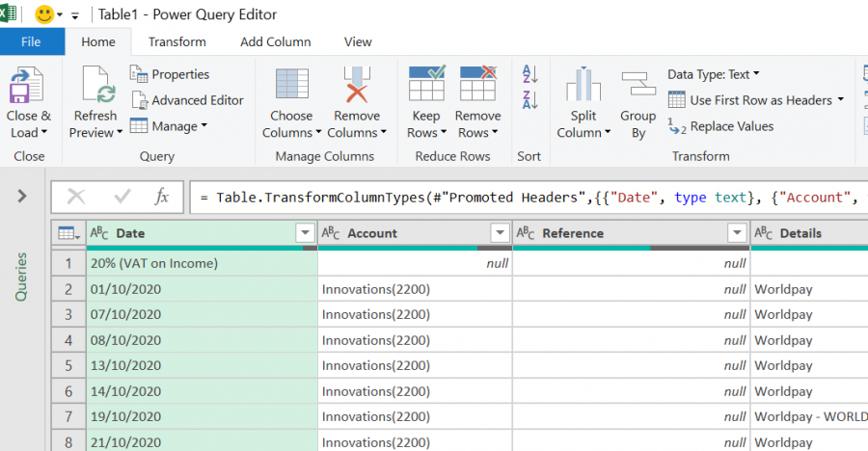Click the 13/10/2020 date cell
This screenshot has width=868, height=451.
(203, 366)
